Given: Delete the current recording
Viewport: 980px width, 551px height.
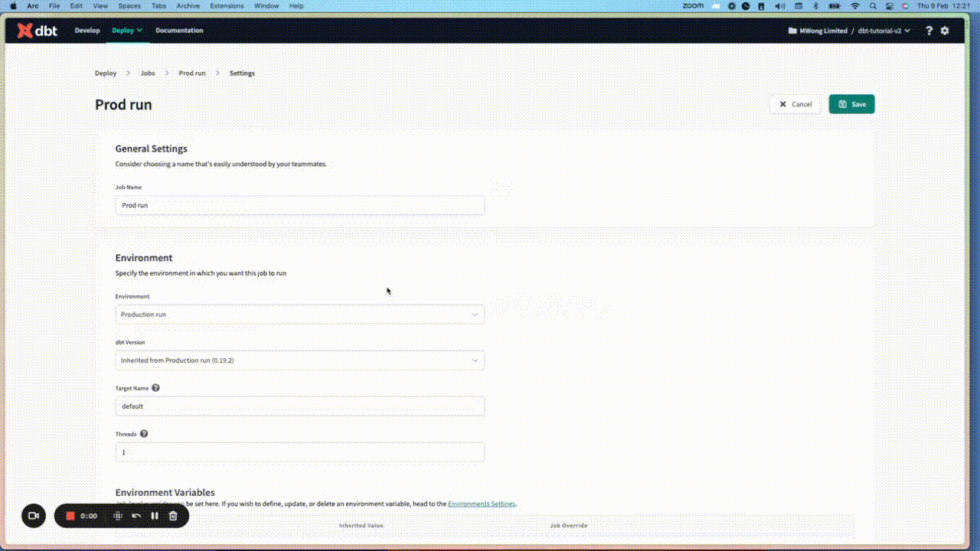Looking at the screenshot, I should (x=172, y=516).
